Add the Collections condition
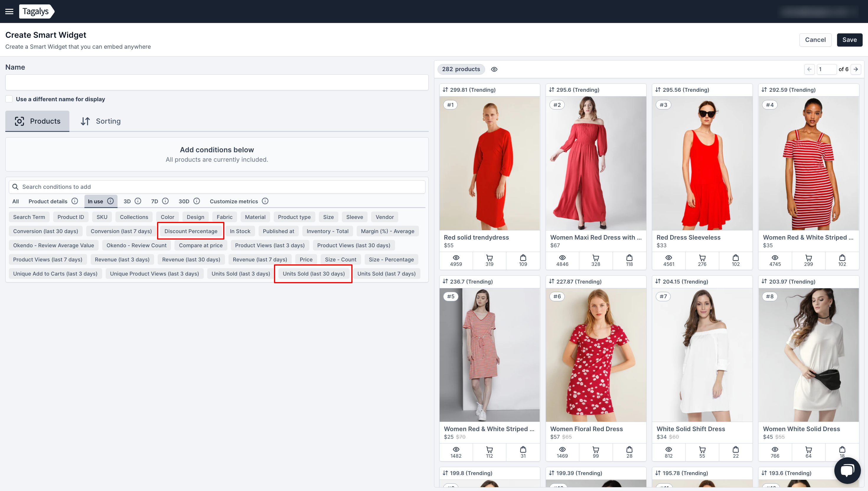 [x=134, y=217]
